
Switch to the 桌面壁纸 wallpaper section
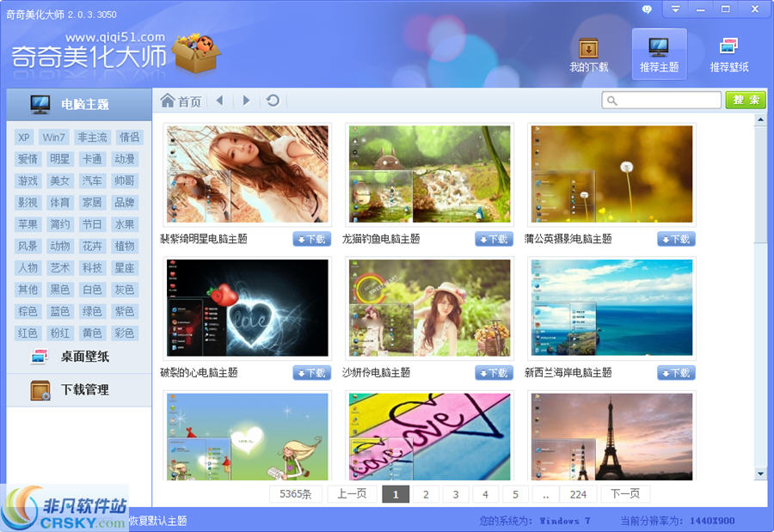click(x=77, y=358)
